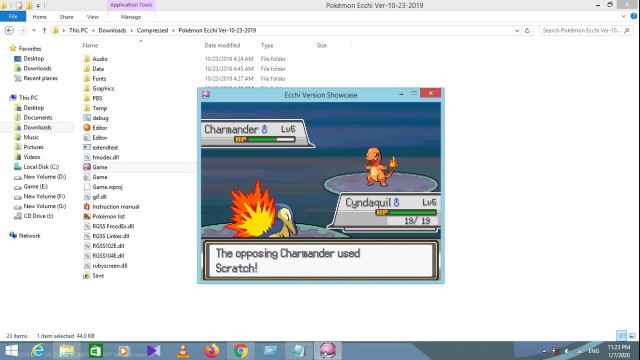Expand the ribbon chevron
This screenshot has width=640, height=360.
click(623, 16)
